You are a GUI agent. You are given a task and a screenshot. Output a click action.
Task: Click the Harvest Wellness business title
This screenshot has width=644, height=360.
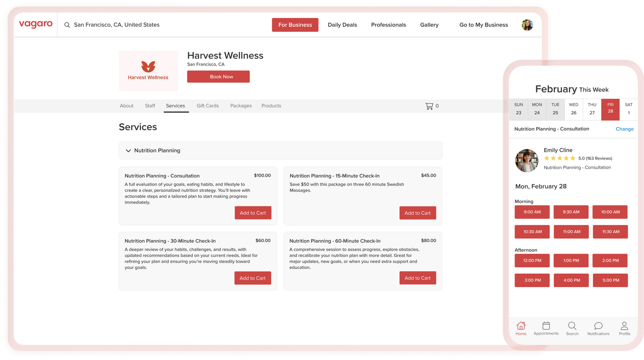[225, 56]
